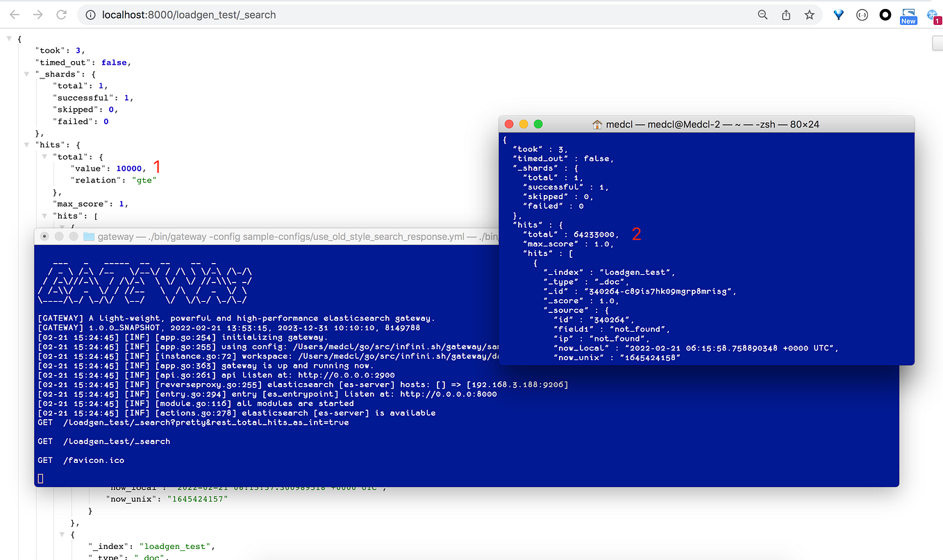Image resolution: width=943 pixels, height=560 pixels.
Task: Open the extension labeled New
Action: [908, 14]
